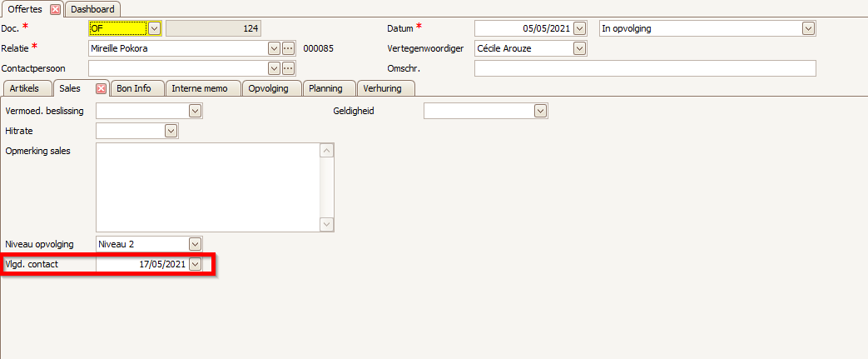Open Vermoed. beslissing dropdown
Screen dimensions: 868x359
point(195,111)
